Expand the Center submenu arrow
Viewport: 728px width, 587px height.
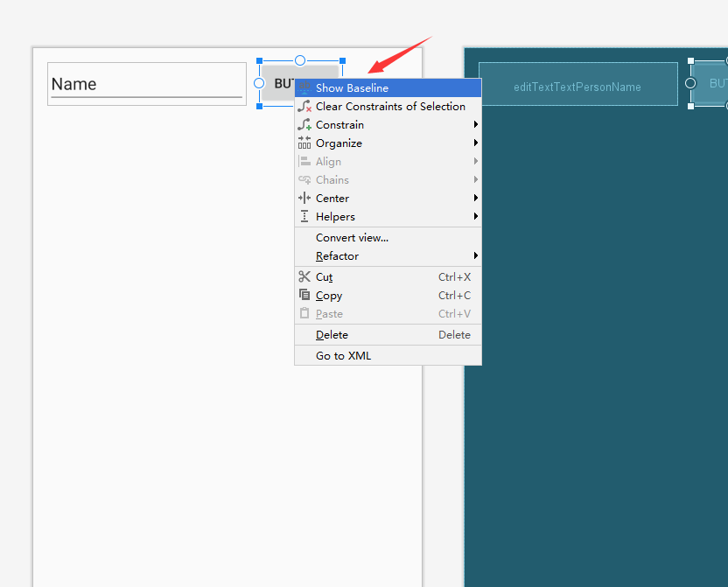click(475, 199)
